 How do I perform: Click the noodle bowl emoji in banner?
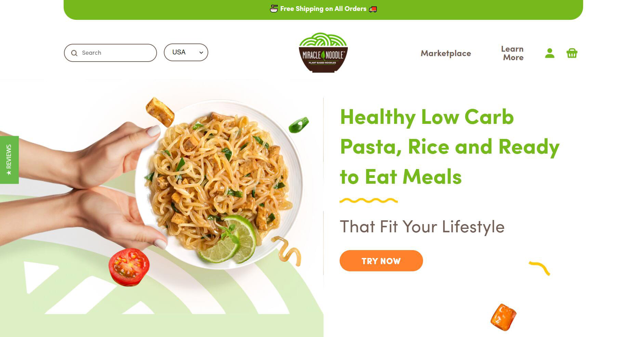[274, 9]
